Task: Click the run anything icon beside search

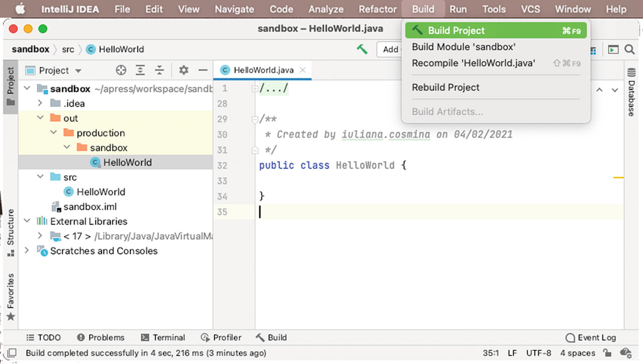Action: click(x=613, y=49)
